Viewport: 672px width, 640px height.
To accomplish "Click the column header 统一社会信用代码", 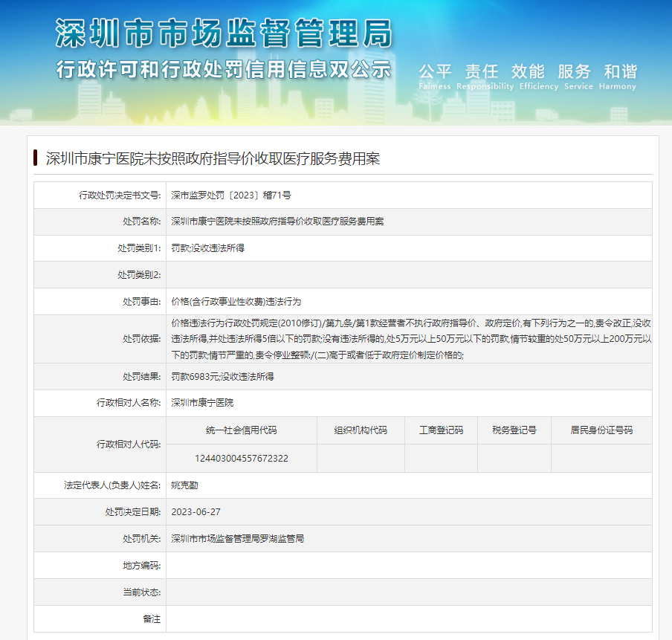I will tap(242, 430).
